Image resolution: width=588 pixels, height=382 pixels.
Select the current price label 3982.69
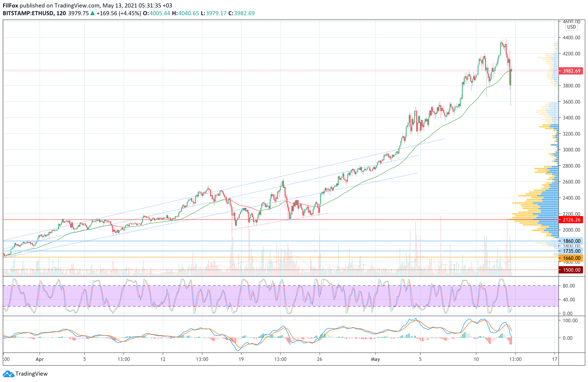[571, 71]
